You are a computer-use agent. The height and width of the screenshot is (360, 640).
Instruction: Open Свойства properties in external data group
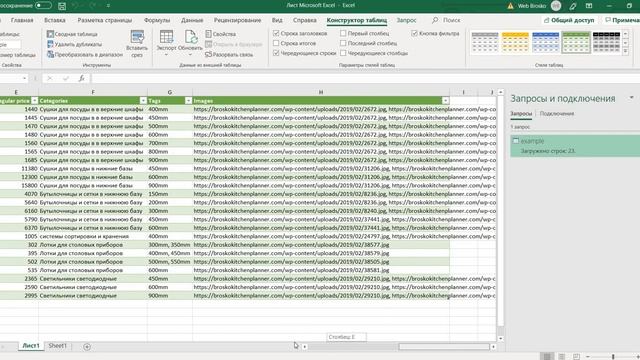coord(220,34)
